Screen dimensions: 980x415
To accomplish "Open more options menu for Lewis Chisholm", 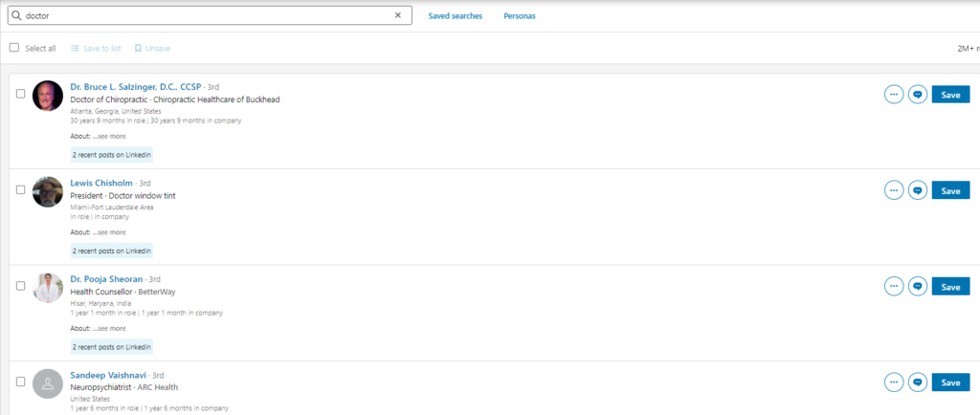I will 893,190.
